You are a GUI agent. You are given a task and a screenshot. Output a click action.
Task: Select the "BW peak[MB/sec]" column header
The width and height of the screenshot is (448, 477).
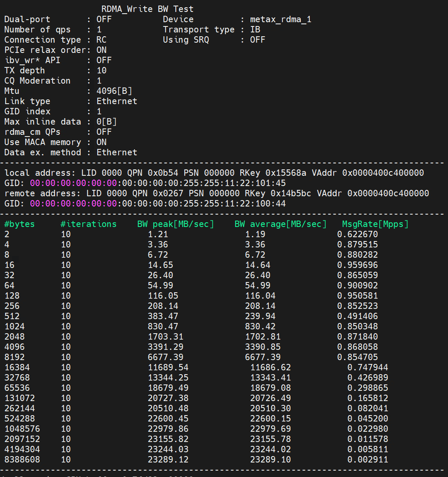[x=175, y=224]
